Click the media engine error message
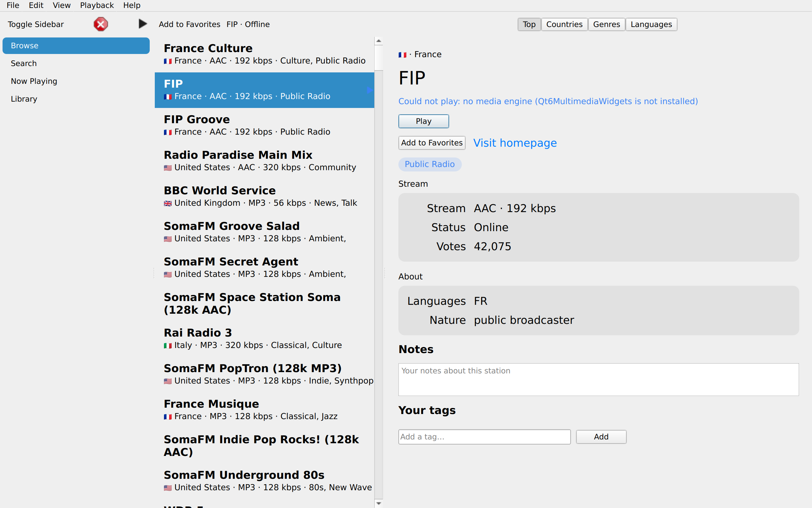Image resolution: width=812 pixels, height=508 pixels. click(548, 102)
